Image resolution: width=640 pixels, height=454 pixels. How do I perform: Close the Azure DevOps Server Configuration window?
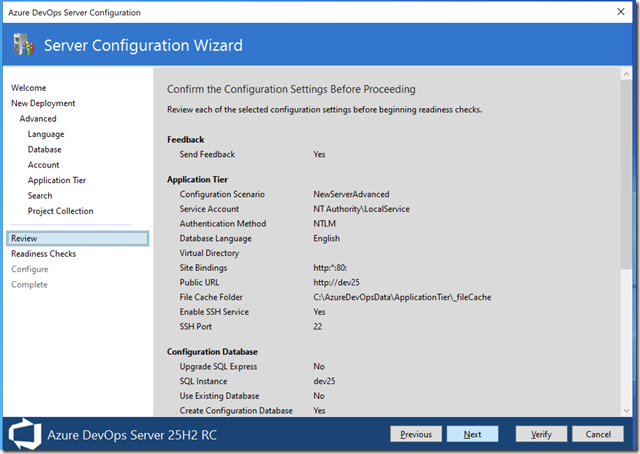click(620, 12)
